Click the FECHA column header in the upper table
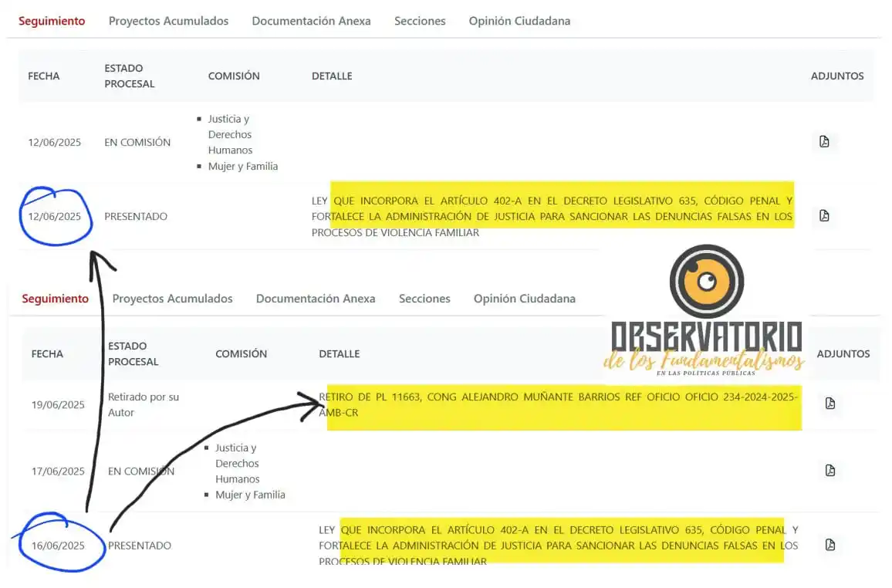Viewport: 892px width, 588px height. (x=44, y=76)
